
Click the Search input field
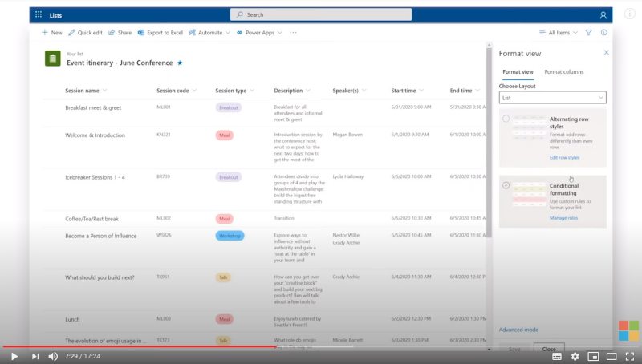(x=321, y=14)
